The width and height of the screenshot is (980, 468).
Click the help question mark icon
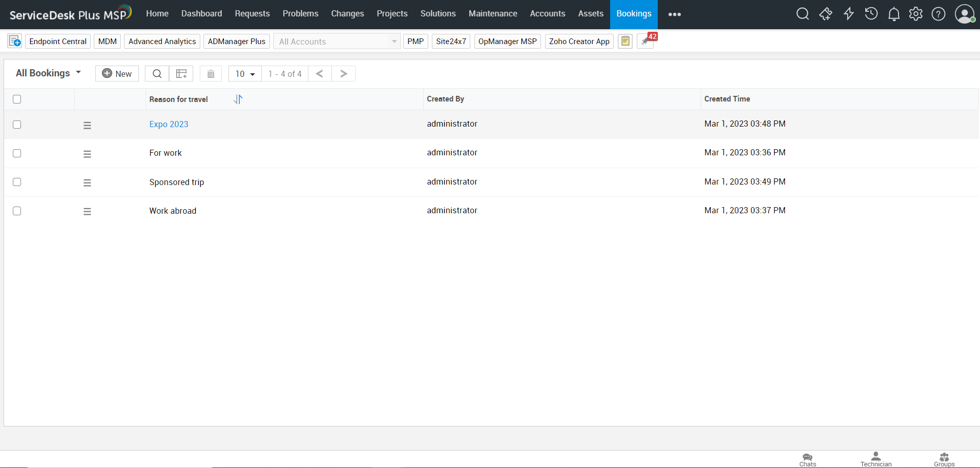[939, 14]
